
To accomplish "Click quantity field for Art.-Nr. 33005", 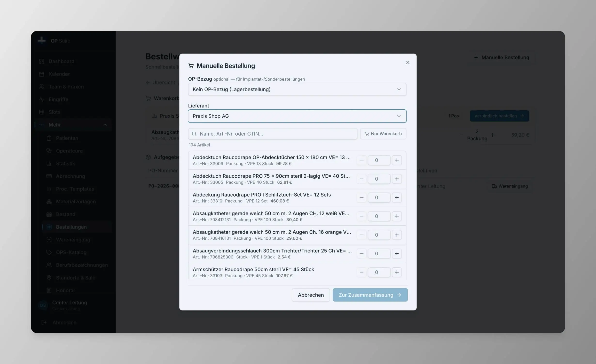I will click(379, 179).
